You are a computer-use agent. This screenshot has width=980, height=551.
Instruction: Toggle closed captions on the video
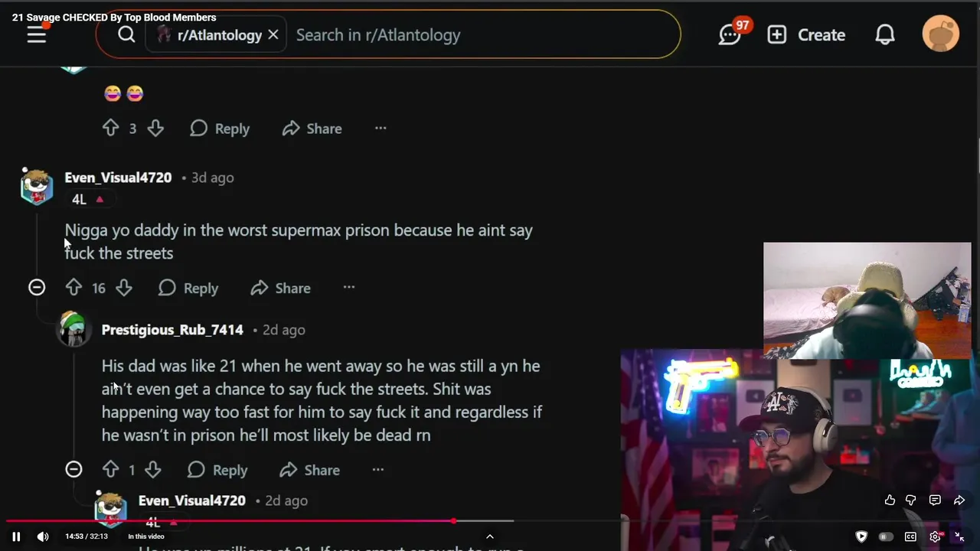[910, 536]
